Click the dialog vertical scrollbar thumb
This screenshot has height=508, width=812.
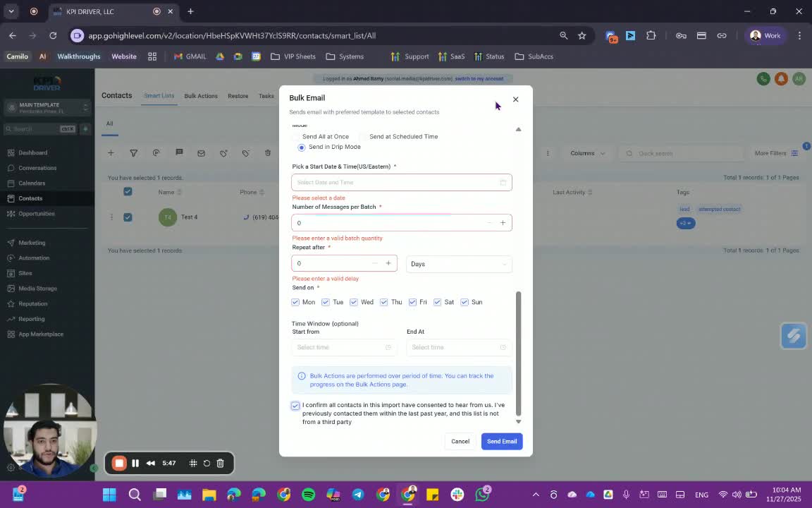click(518, 353)
